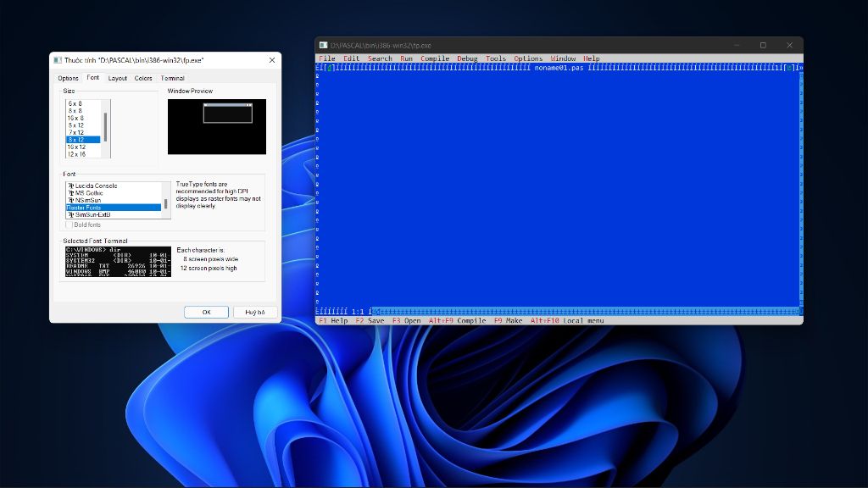Open the Search menu in Free Pascal
The height and width of the screenshot is (488, 868).
380,58
